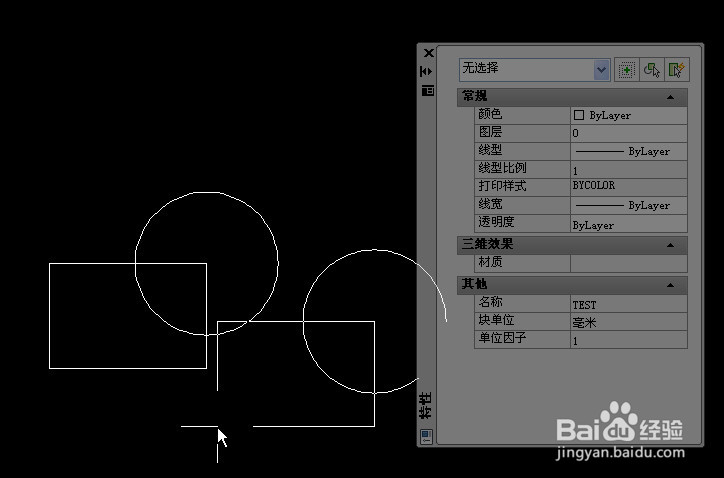Click the 图层 property label
The image size is (724, 478).
coord(490,132)
